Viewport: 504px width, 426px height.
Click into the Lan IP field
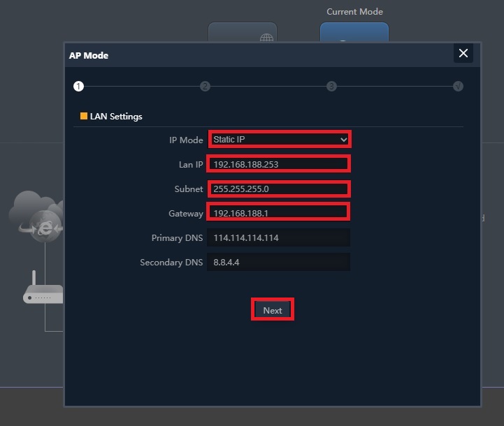(279, 165)
